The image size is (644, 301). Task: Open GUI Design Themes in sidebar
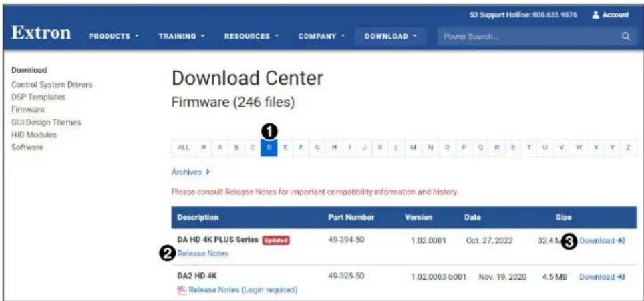tap(46, 122)
